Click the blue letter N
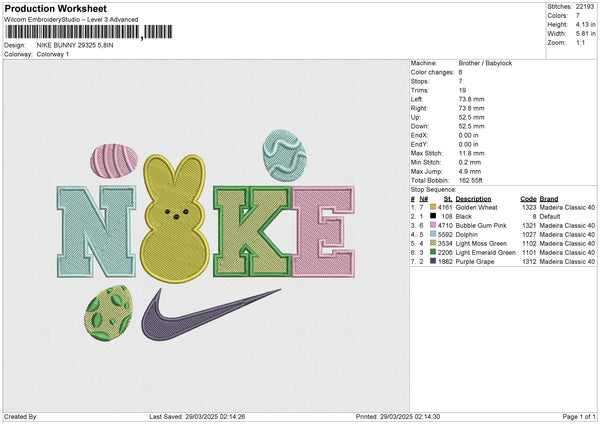This screenshot has height=424, width=600. [96, 232]
